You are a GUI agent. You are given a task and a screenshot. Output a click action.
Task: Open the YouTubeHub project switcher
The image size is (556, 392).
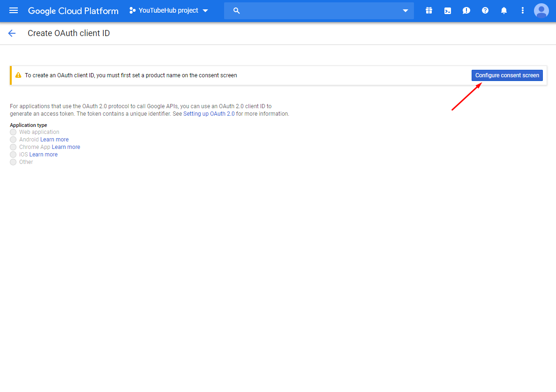pyautogui.click(x=169, y=10)
